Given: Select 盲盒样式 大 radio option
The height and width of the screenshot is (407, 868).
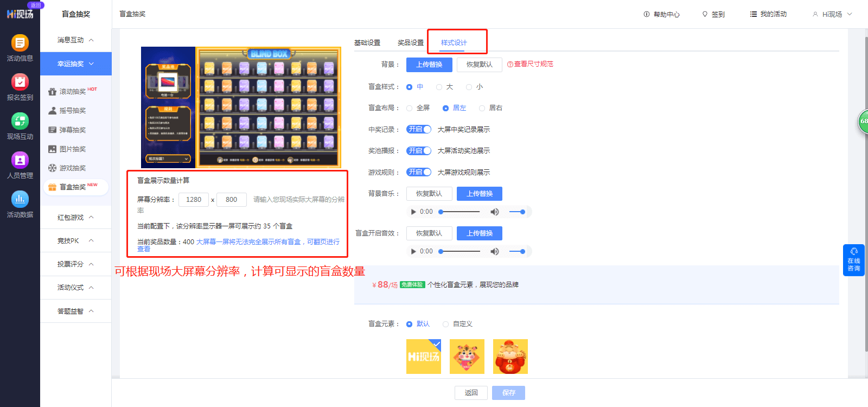Looking at the screenshot, I should point(439,87).
